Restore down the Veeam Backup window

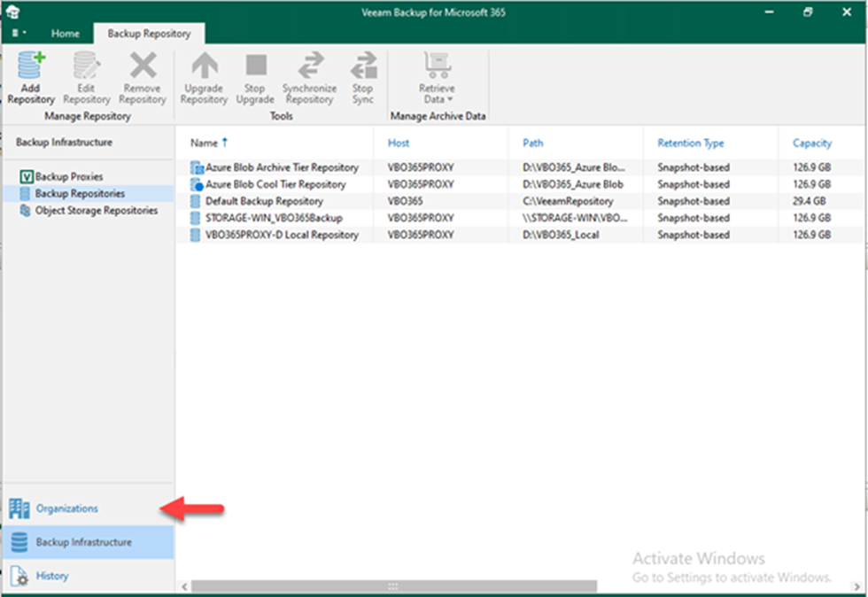(x=808, y=12)
